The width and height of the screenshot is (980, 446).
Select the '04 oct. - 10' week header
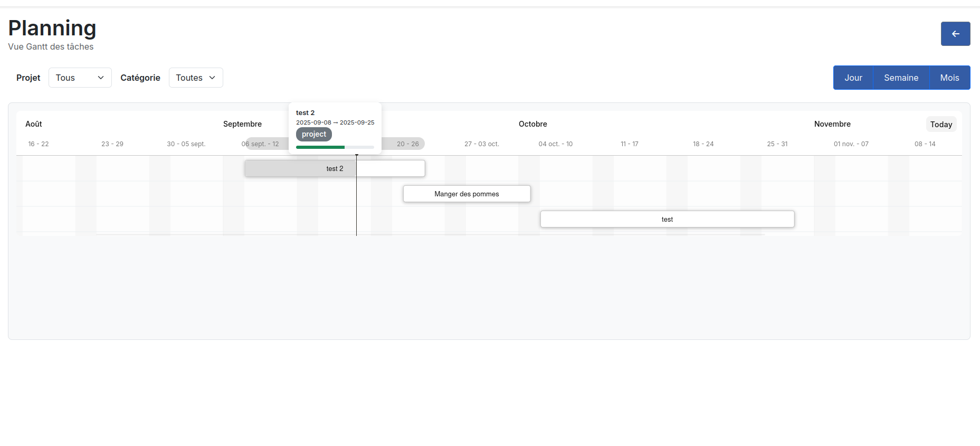pyautogui.click(x=555, y=144)
